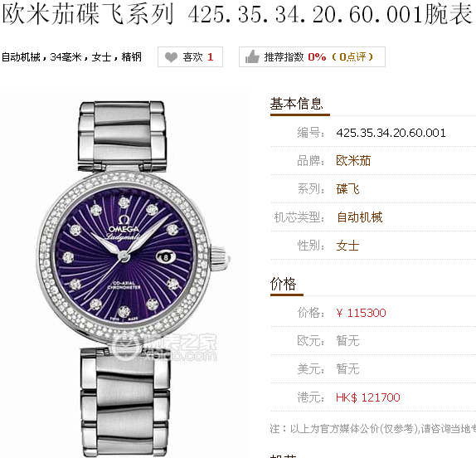The width and height of the screenshot is (476, 458).
Task: Open the 0点评 reviews link
Action: tap(352, 56)
